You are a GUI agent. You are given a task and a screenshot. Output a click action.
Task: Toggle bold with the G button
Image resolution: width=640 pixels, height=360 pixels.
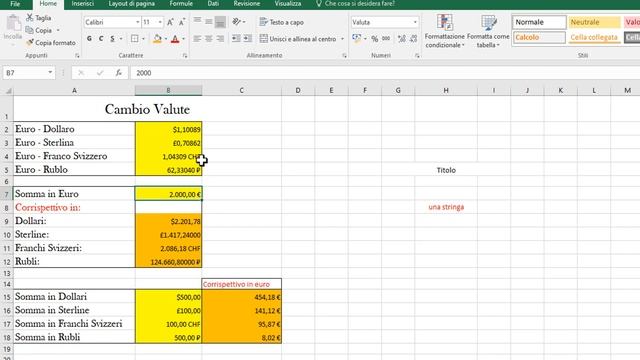click(89, 39)
